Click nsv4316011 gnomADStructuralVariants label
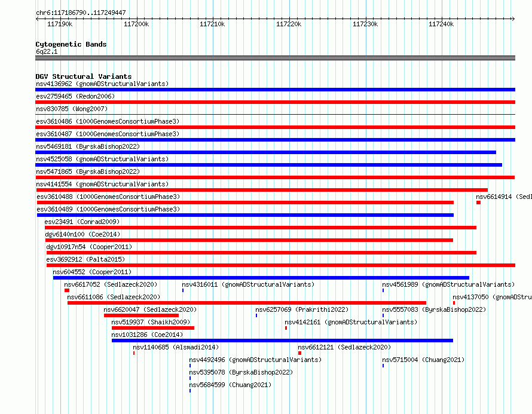The height and width of the screenshot is (414, 532). click(x=248, y=284)
